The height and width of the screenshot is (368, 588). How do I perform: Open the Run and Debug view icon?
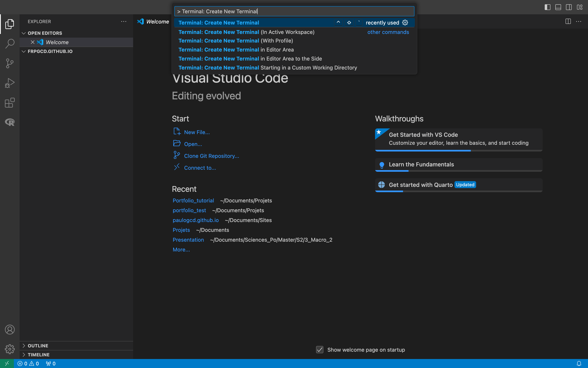[10, 83]
